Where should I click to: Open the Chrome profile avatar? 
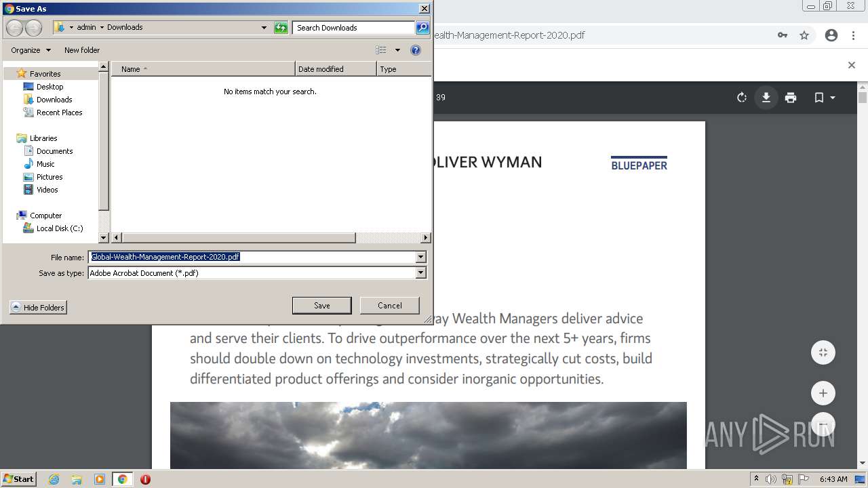(x=831, y=35)
